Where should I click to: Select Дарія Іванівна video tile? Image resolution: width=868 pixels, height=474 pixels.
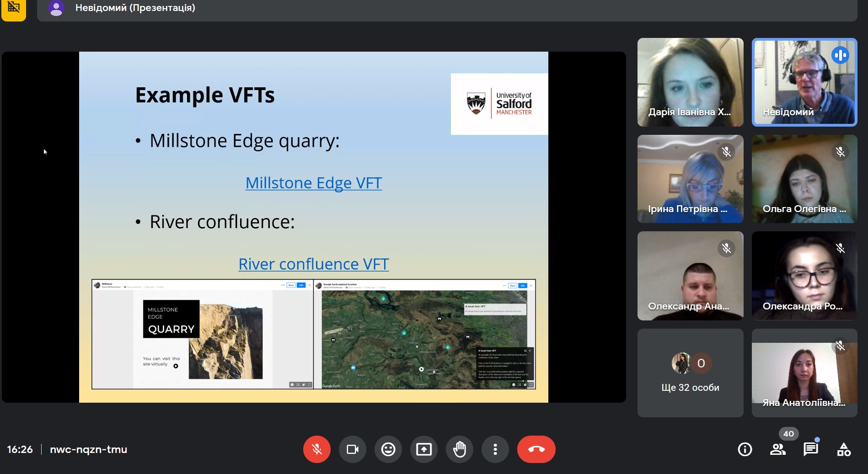pyautogui.click(x=690, y=82)
